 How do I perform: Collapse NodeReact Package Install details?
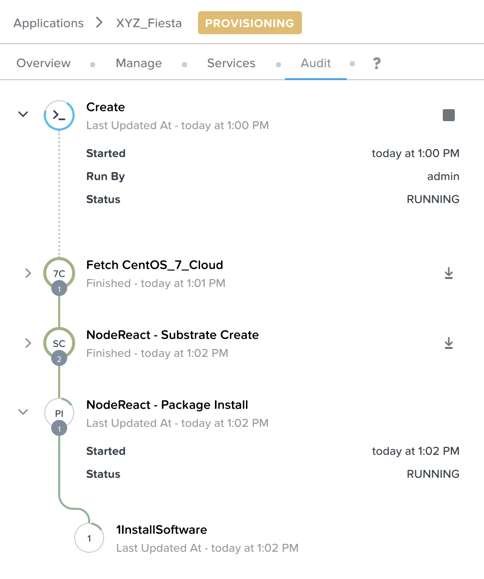pos(23,412)
